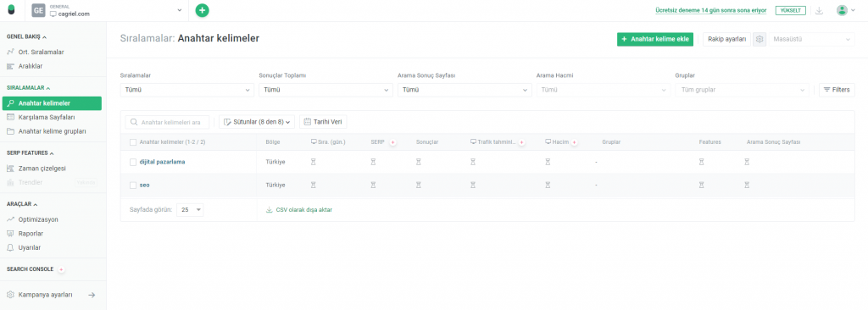Image resolution: width=868 pixels, height=310 pixels.
Task: Click the pink plus beside Hacim column
Action: coord(574,142)
